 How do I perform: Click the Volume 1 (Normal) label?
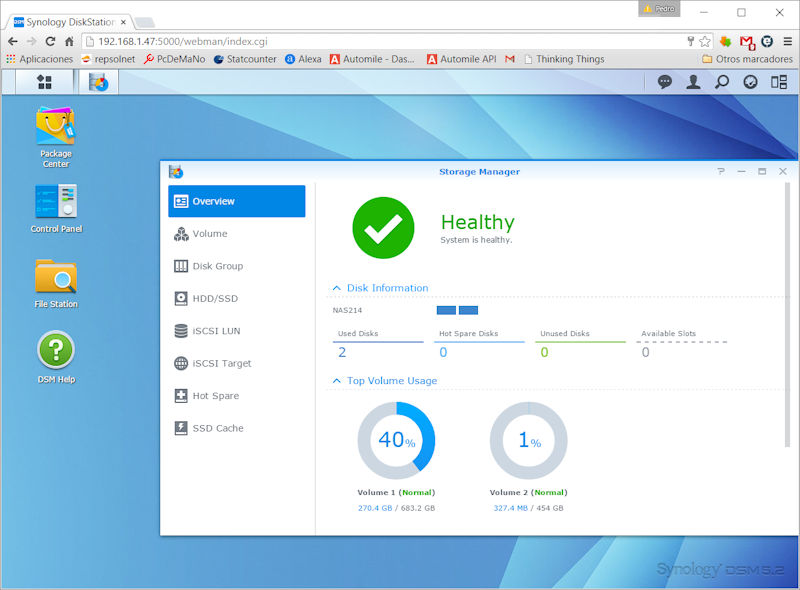point(396,493)
